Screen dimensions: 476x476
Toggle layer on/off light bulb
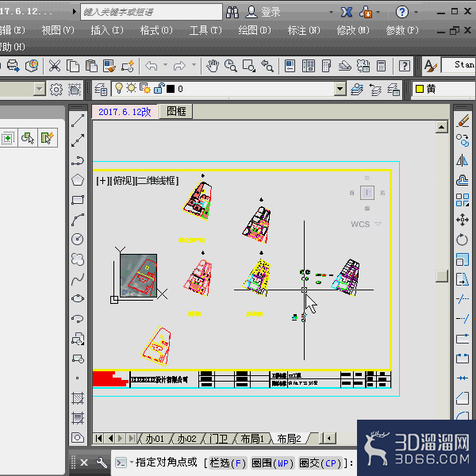click(x=119, y=88)
